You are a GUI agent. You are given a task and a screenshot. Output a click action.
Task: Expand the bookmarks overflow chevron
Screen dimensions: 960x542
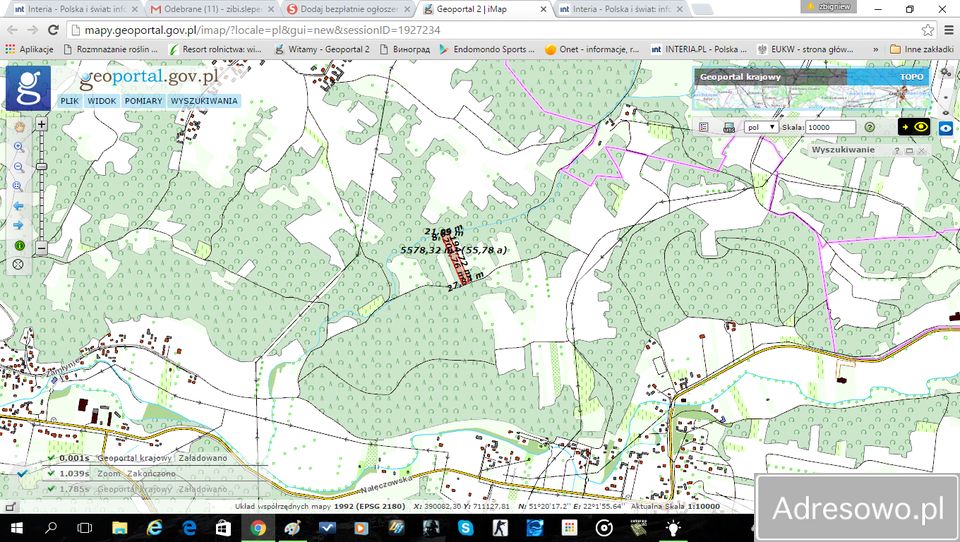coord(876,49)
